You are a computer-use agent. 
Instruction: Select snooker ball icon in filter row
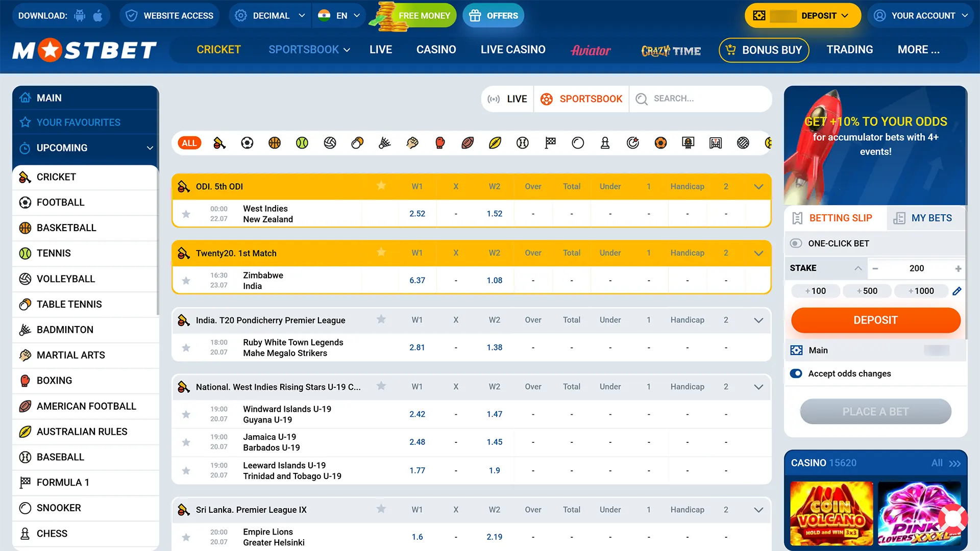578,143
